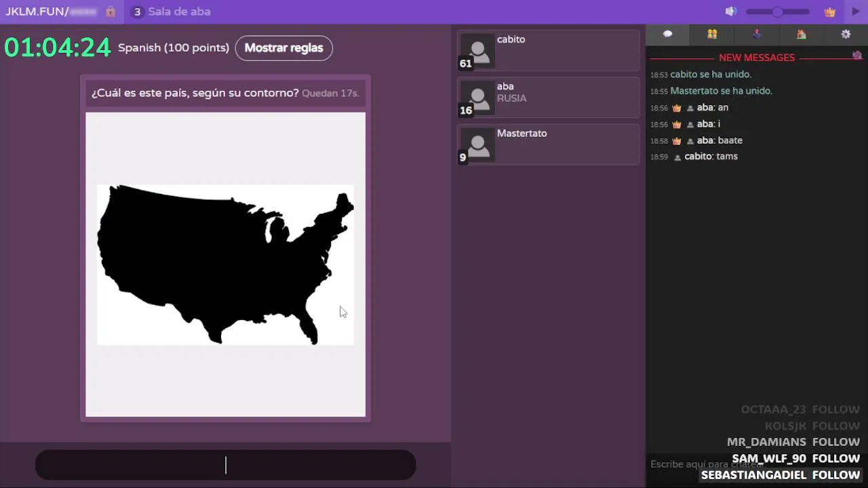Adjust the volume slider in the top bar
This screenshot has width=868, height=488.
point(778,12)
